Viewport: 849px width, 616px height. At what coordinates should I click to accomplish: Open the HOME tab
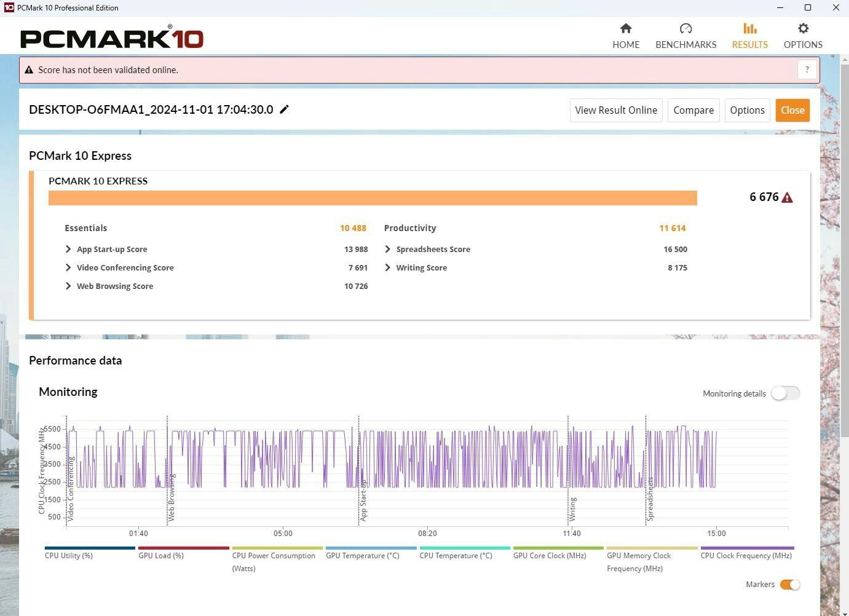[x=626, y=36]
